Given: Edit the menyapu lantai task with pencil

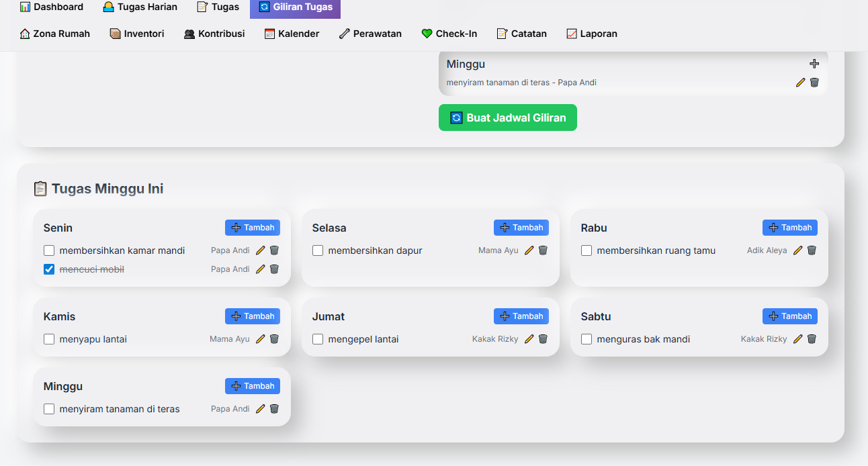Looking at the screenshot, I should tap(261, 339).
